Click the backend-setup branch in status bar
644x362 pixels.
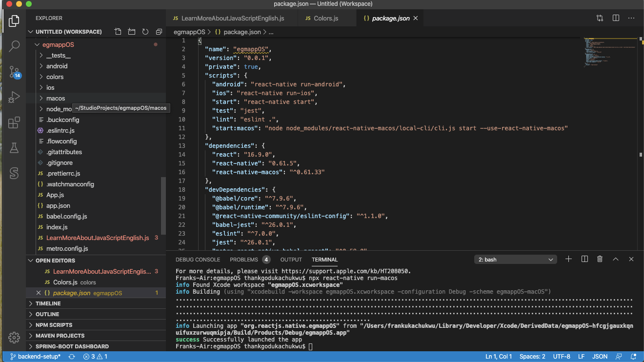(x=34, y=356)
